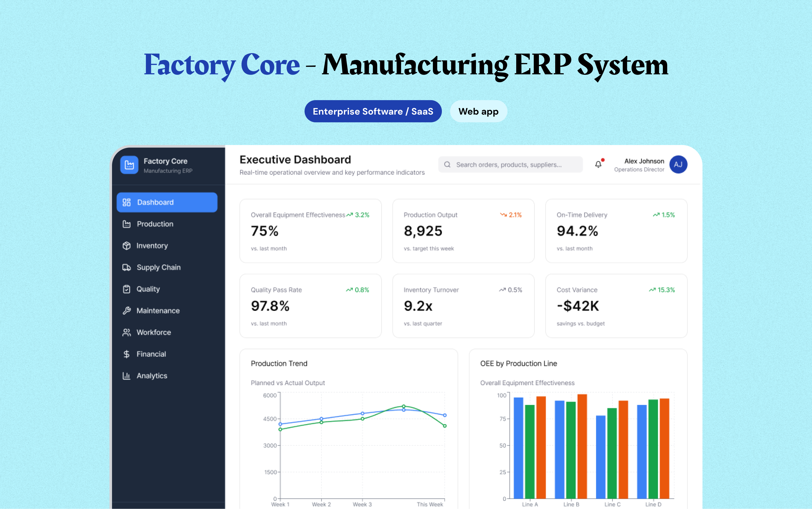The height and width of the screenshot is (509, 812).
Task: Open the Quality section
Action: [148, 289]
